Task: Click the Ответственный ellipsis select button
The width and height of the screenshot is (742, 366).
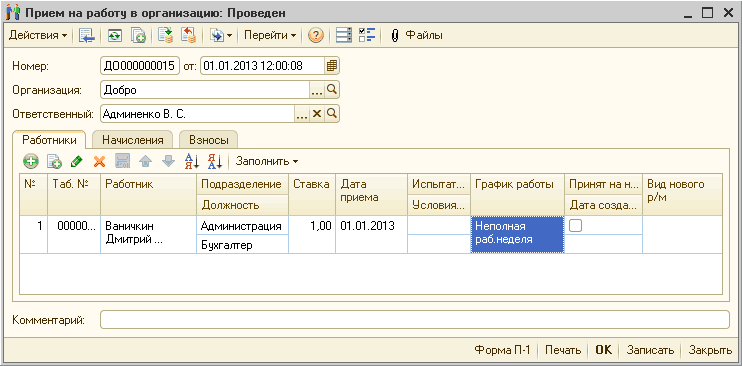Action: [302, 114]
